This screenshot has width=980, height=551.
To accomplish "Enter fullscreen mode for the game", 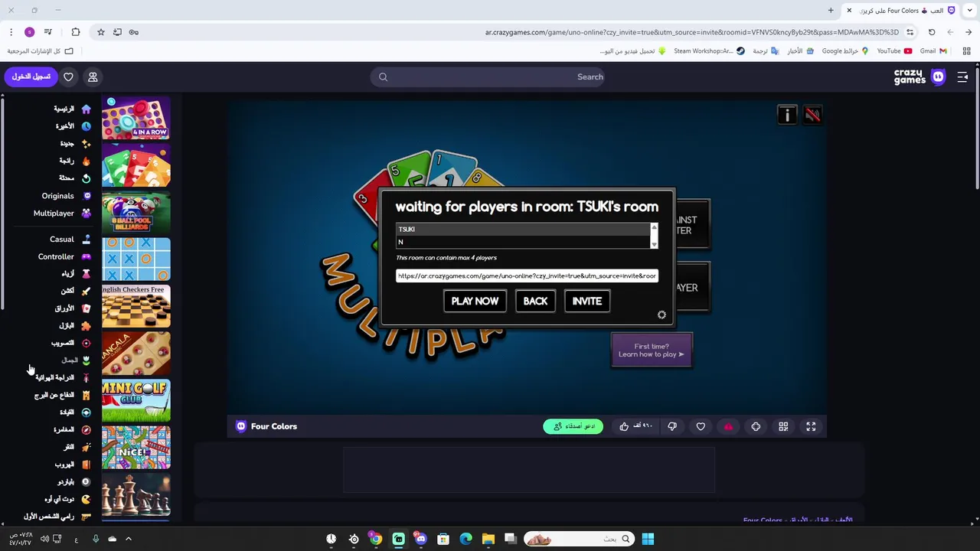I will click(811, 426).
